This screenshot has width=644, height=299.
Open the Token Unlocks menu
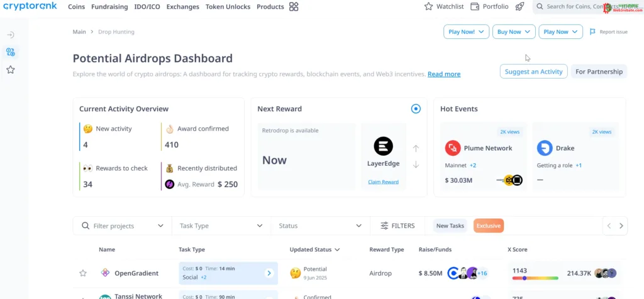(228, 6)
